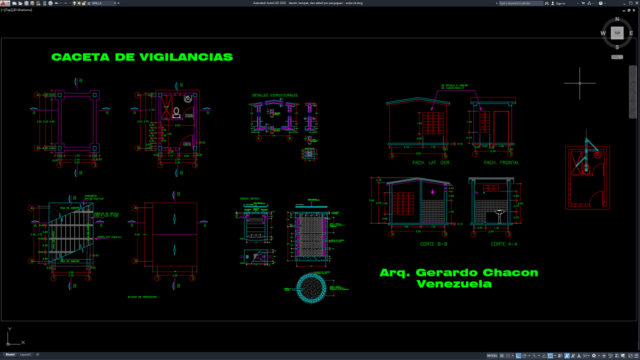Click the MODEL space status button
The width and height of the screenshot is (640, 360).
pyautogui.click(x=492, y=356)
